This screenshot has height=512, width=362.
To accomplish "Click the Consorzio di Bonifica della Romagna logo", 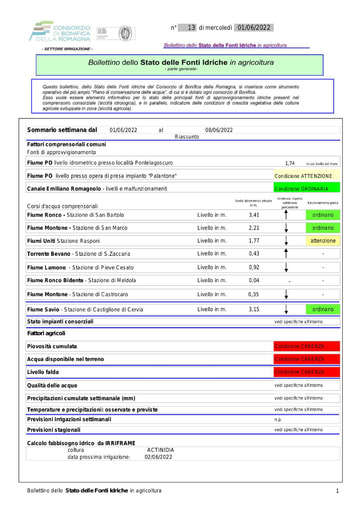I will point(60,32).
